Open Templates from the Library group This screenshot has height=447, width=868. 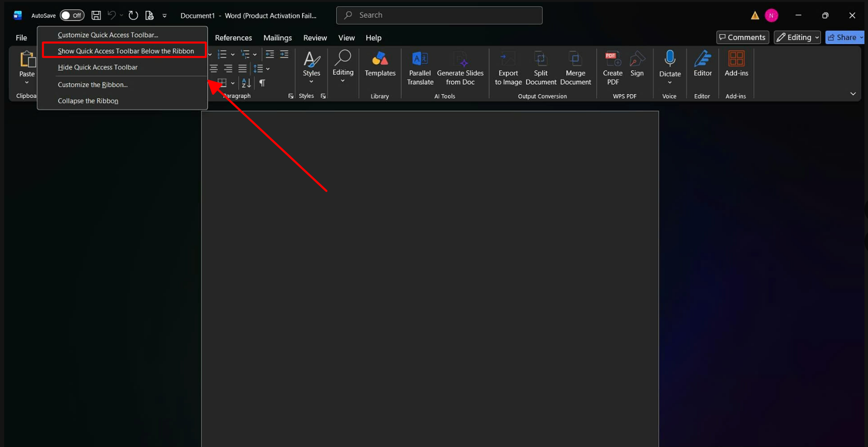380,65
